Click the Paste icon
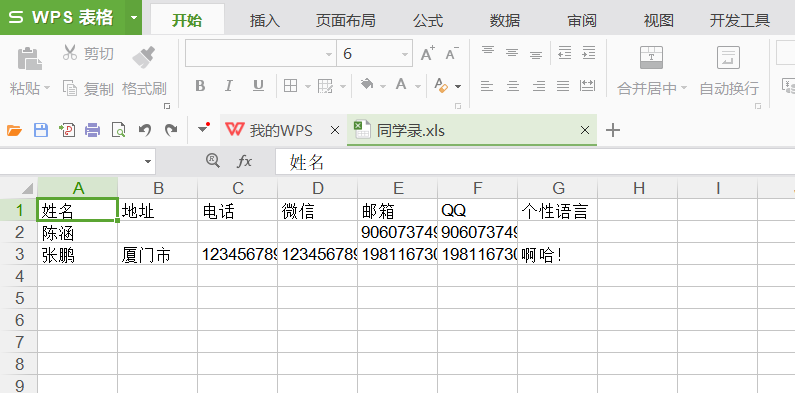The image size is (795, 393). click(30, 58)
